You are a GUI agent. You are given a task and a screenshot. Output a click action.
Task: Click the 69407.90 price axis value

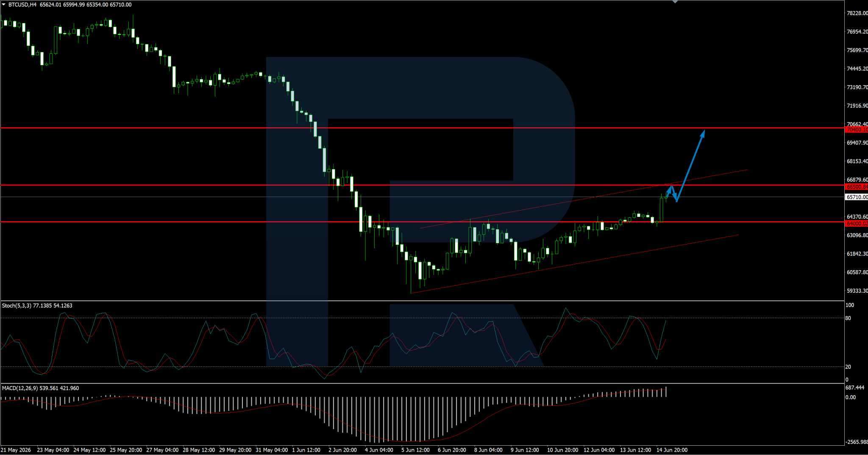click(857, 143)
